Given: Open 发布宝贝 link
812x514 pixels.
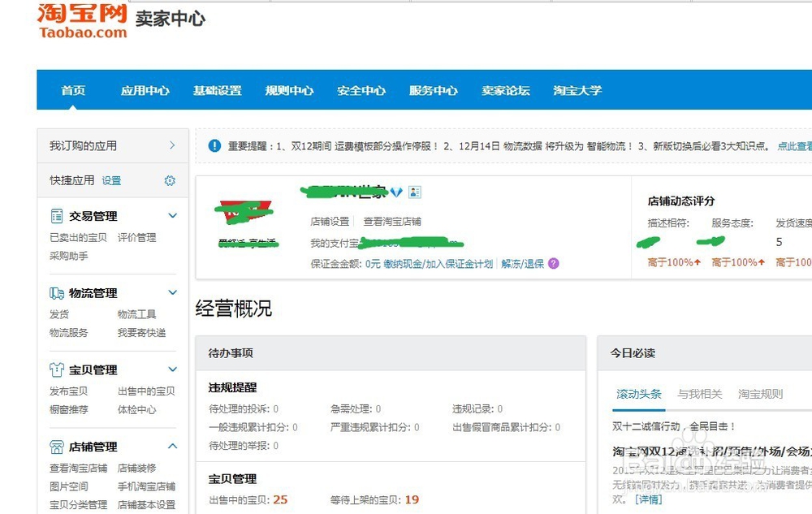Looking at the screenshot, I should click(x=69, y=391).
